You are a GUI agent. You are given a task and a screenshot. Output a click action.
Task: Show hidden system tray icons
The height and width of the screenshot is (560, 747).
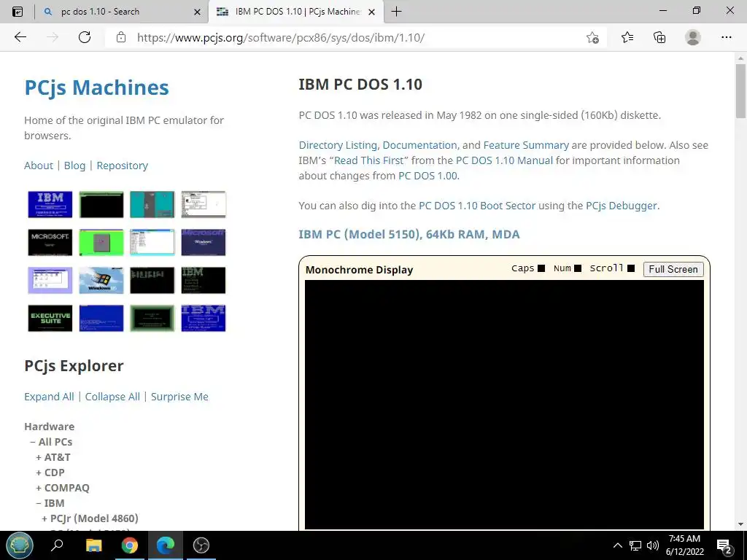pos(617,545)
